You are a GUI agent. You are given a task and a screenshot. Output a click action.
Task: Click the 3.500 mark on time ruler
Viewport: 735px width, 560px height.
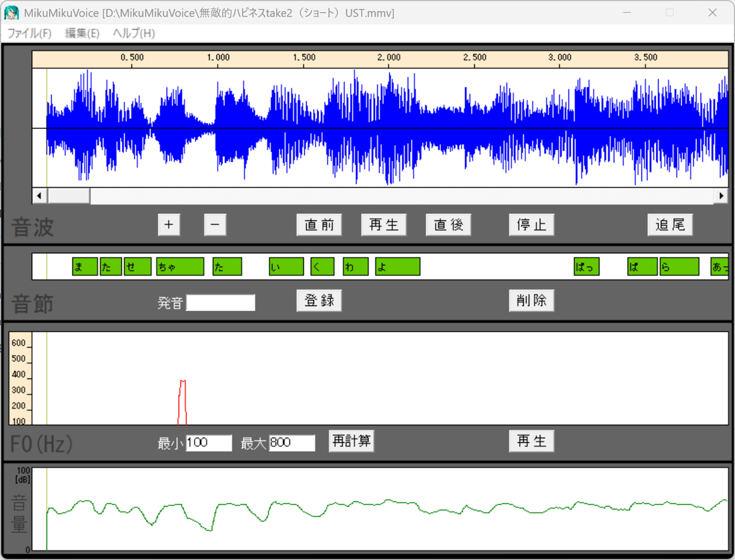[x=645, y=57]
